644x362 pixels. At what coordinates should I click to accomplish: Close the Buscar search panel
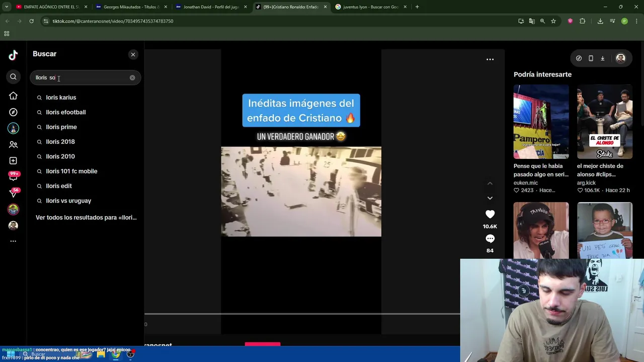pyautogui.click(x=133, y=54)
